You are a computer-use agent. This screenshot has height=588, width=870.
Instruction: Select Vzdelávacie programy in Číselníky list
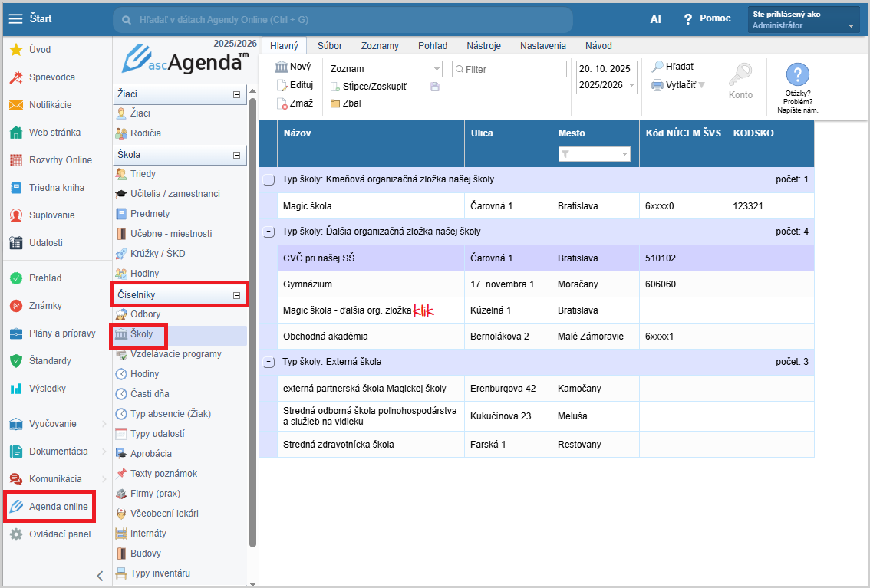click(176, 354)
